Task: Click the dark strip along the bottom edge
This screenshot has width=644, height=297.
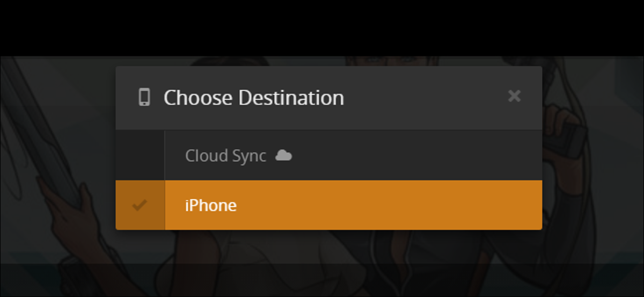Action: [x=322, y=279]
